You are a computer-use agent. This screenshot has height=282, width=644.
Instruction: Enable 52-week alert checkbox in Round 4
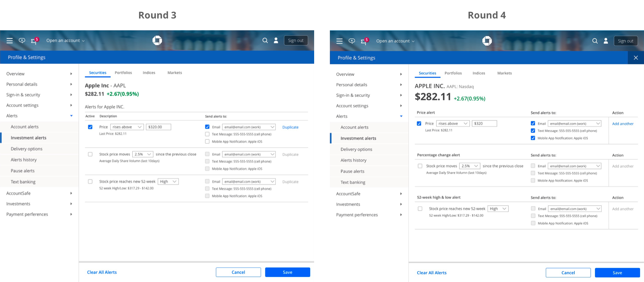click(420, 208)
